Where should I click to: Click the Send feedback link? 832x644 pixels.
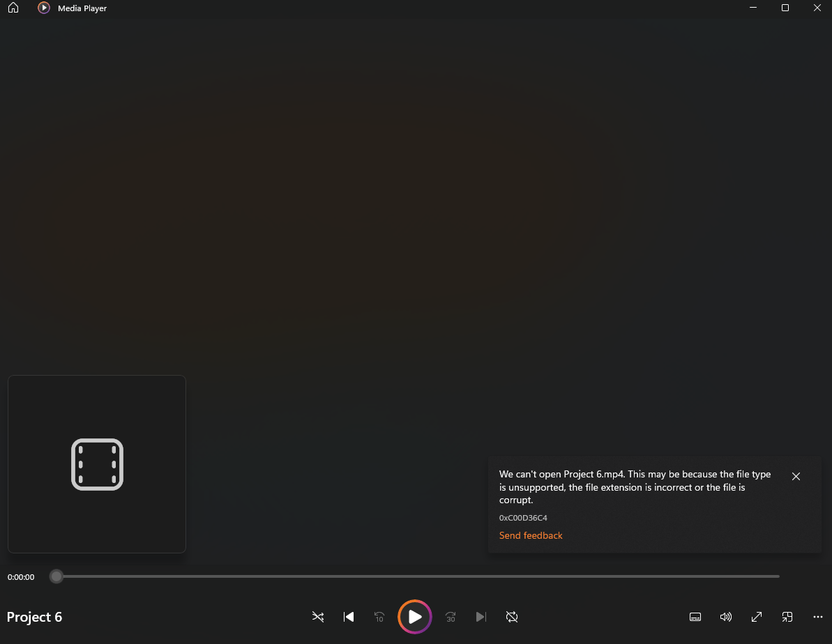coord(531,535)
